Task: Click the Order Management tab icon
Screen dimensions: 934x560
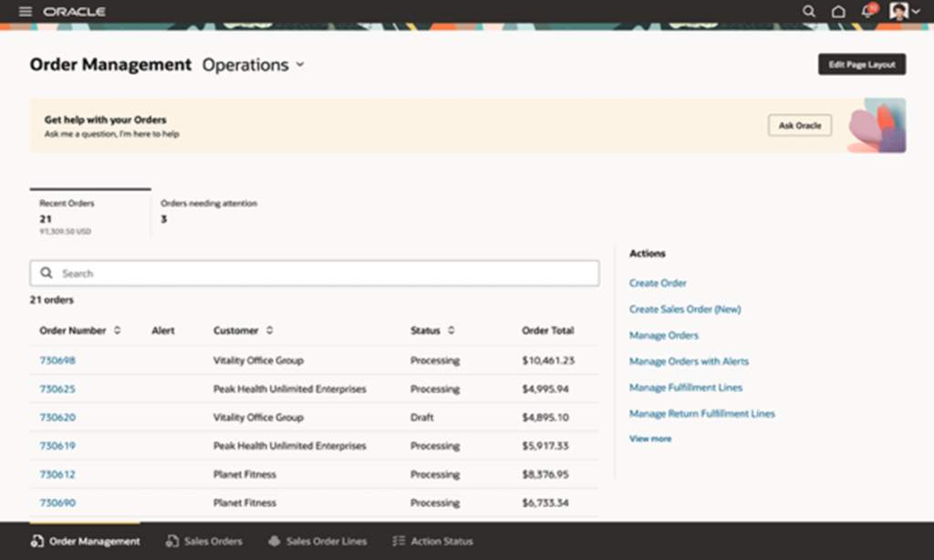Action: [x=36, y=541]
